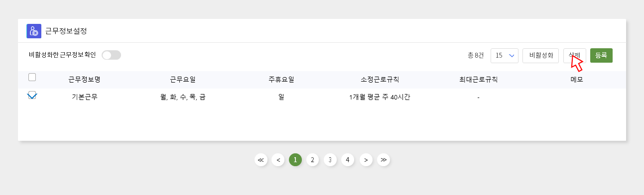Select page 2 in pagination
The width and height of the screenshot is (644, 195).
pos(312,160)
